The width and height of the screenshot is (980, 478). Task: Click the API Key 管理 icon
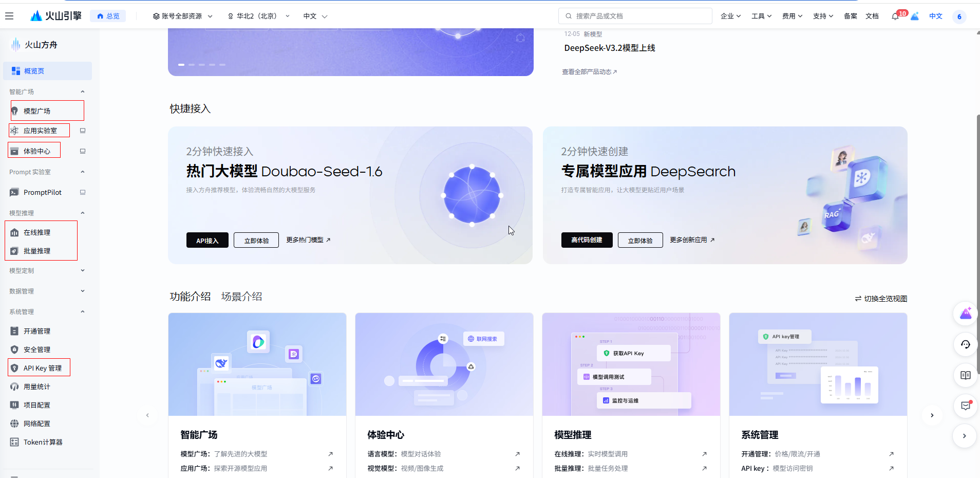coord(14,368)
